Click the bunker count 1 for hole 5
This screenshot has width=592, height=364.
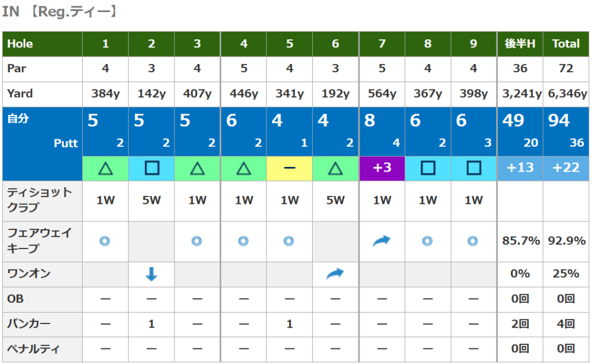click(x=290, y=324)
